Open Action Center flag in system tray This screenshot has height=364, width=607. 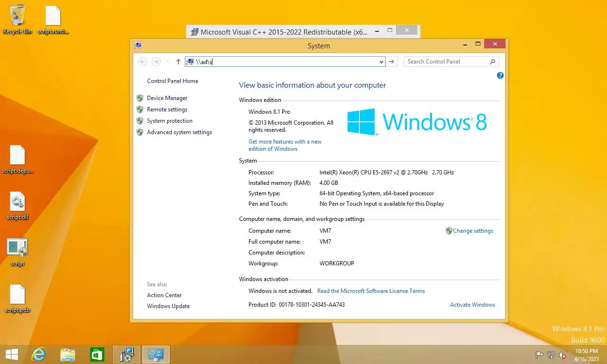click(539, 355)
